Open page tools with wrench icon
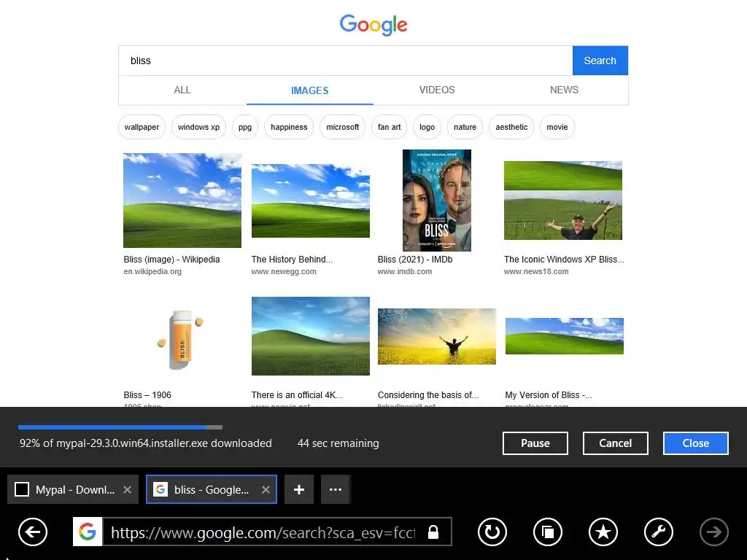The image size is (747, 560). pyautogui.click(x=659, y=532)
